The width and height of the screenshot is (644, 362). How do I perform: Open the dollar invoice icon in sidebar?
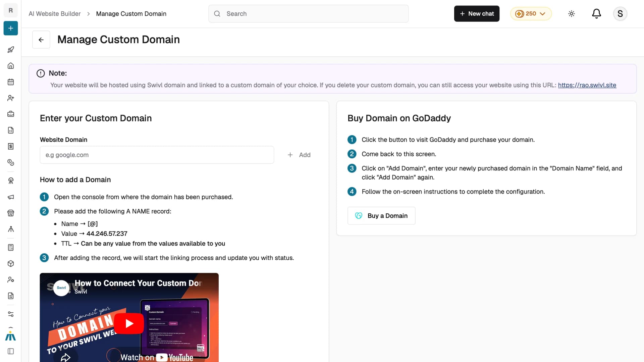[x=11, y=146]
